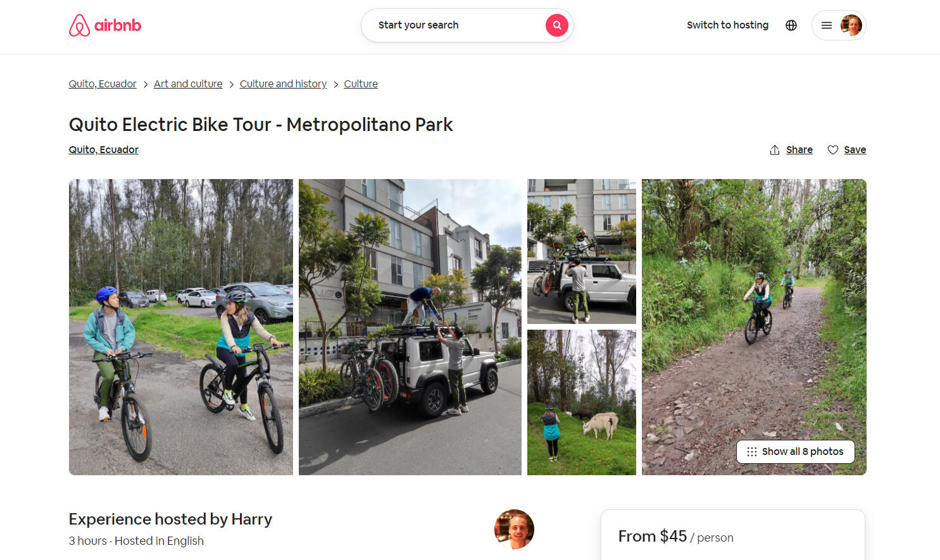The height and width of the screenshot is (560, 940).
Task: Go to Quito, Ecuador breadcrumb
Action: pyautogui.click(x=103, y=84)
